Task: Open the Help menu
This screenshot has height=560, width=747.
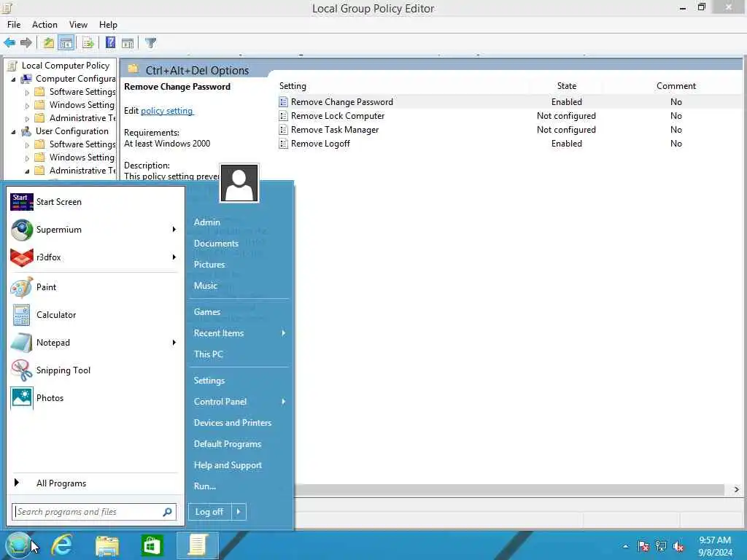Action: pos(108,25)
